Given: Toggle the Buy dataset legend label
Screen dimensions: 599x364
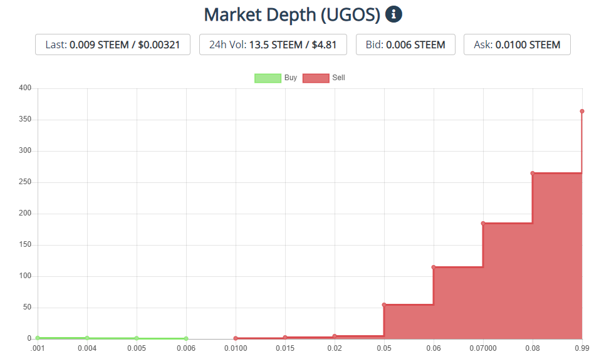Looking at the screenshot, I should pos(291,78).
